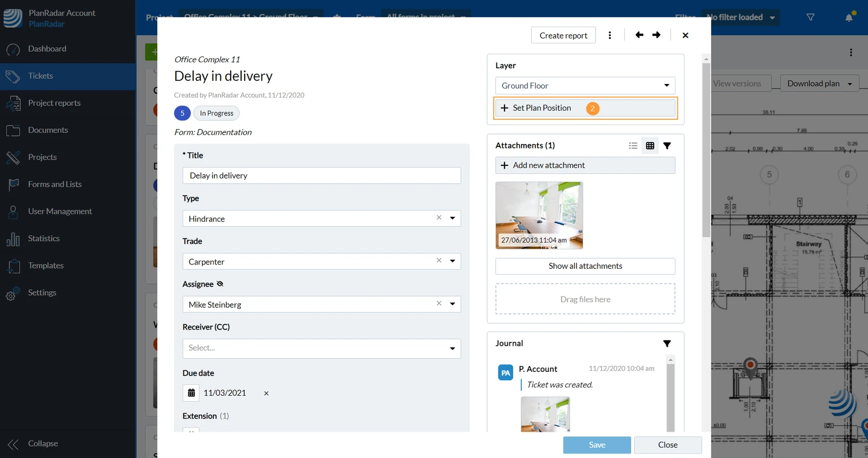Switch attachments to grid view

[650, 146]
